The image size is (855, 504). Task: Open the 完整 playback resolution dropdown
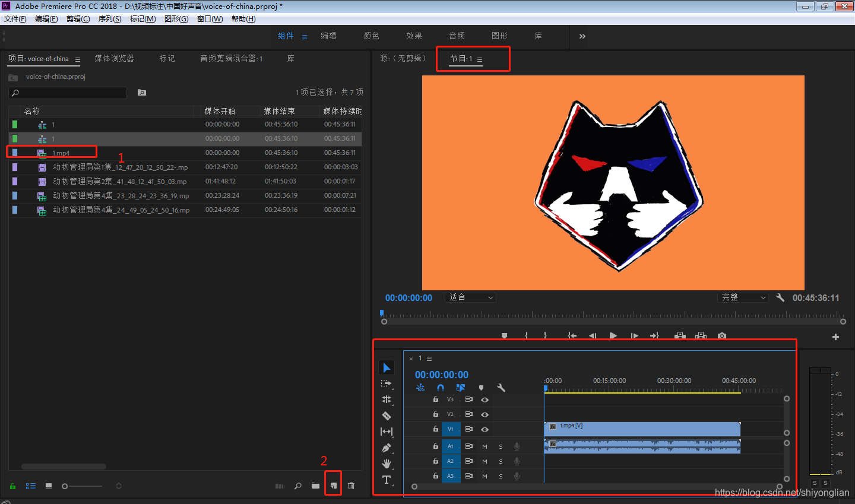click(x=743, y=297)
